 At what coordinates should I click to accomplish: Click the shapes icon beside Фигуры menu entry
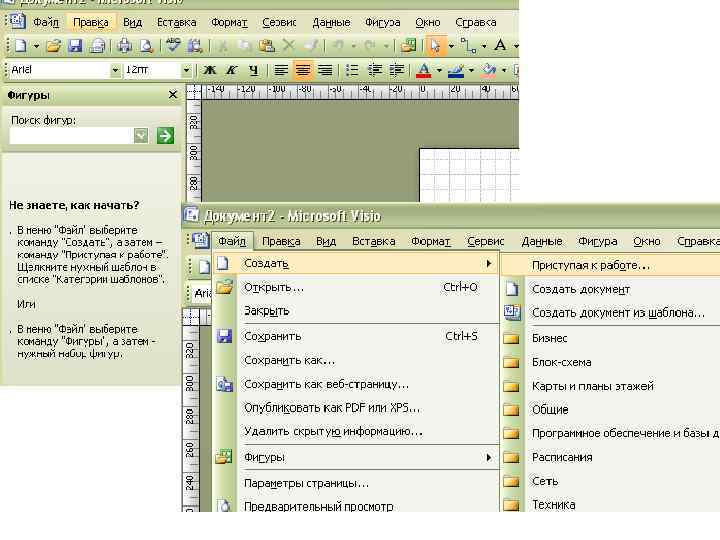(x=224, y=457)
